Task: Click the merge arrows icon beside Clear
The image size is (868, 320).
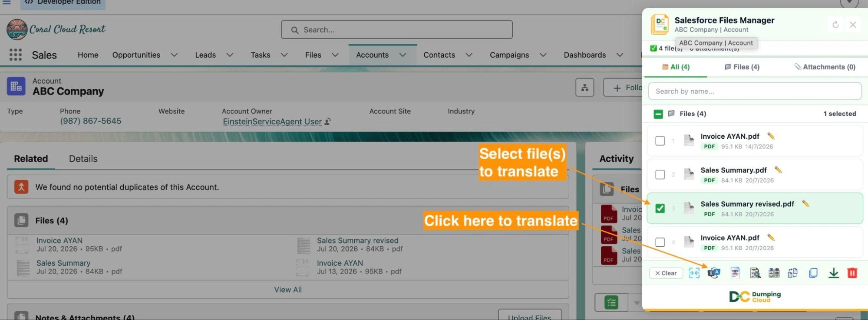Action: click(694, 273)
